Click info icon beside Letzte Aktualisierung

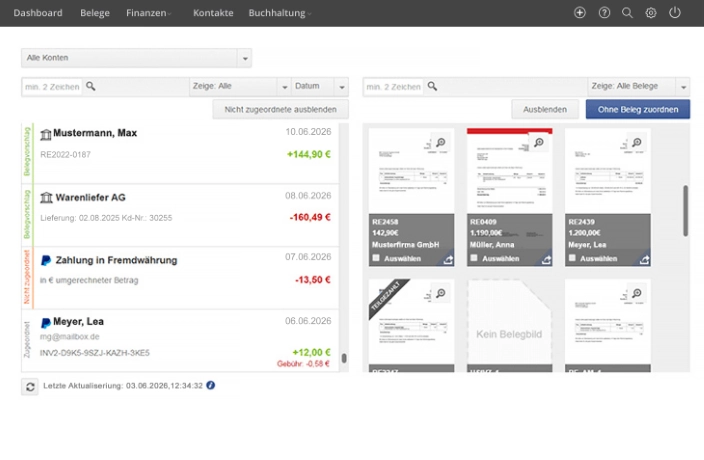click(211, 385)
